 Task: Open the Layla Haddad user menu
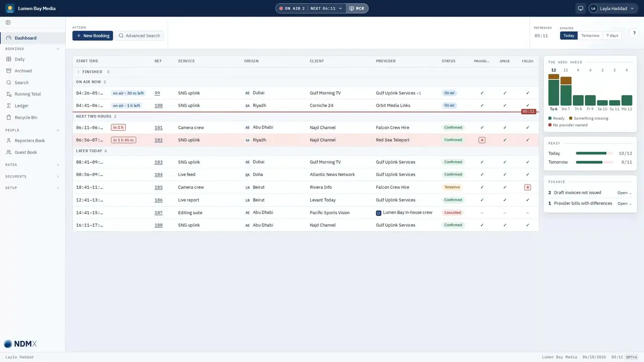[x=613, y=9]
